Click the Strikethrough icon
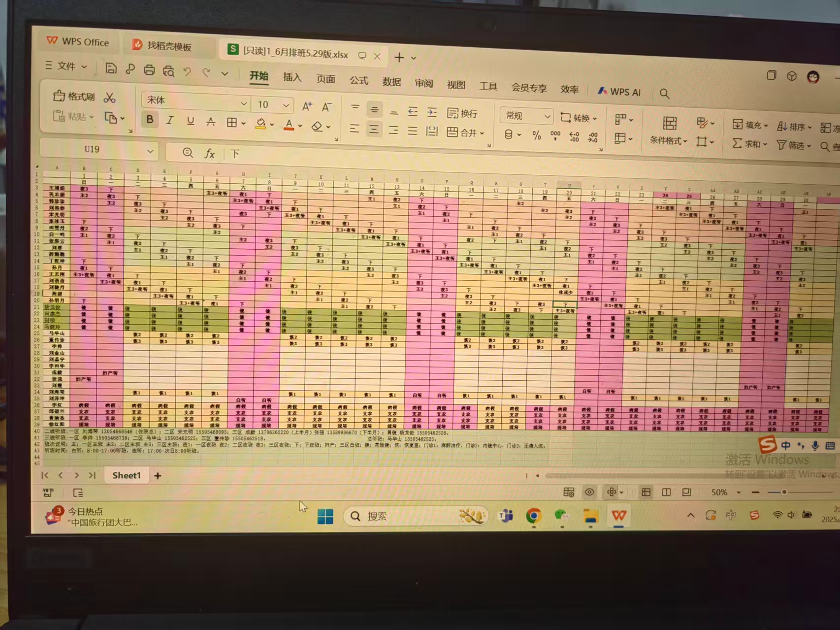The width and height of the screenshot is (840, 630). coord(210,122)
